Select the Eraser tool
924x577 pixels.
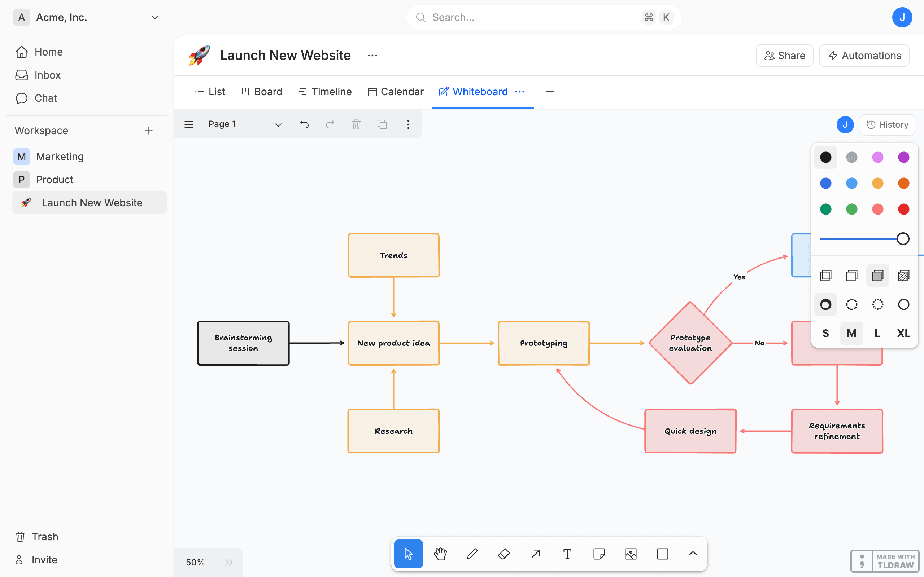pyautogui.click(x=504, y=554)
